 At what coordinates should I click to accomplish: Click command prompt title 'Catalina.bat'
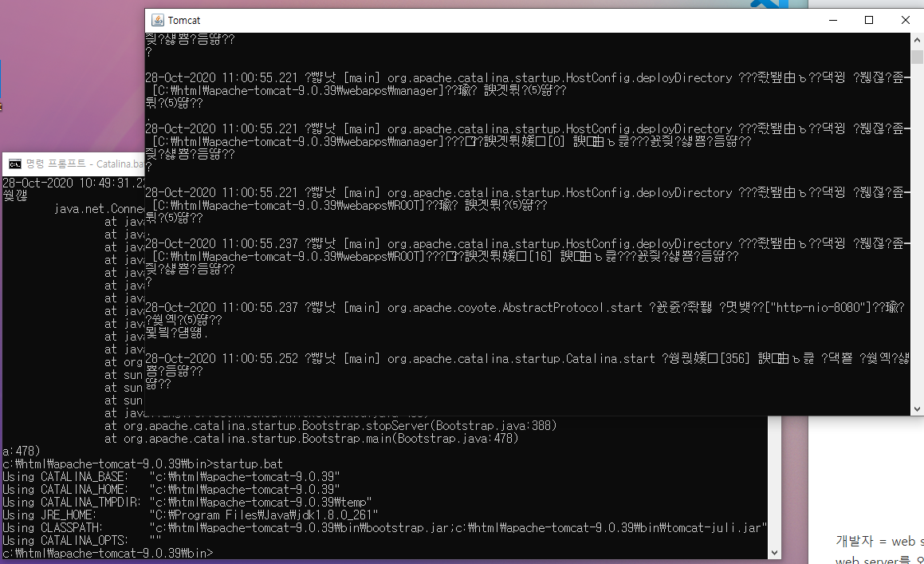click(120, 164)
